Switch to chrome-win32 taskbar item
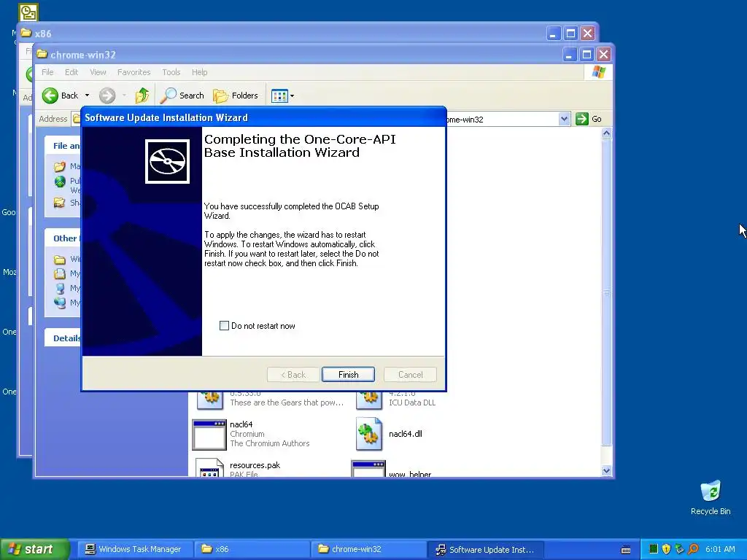This screenshot has height=560, width=747. [x=368, y=550]
